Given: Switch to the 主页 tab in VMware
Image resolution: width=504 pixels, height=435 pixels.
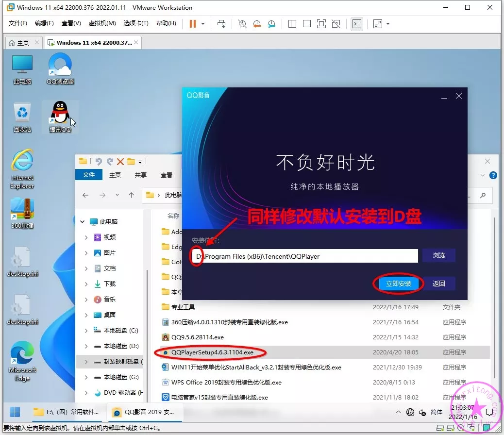Looking at the screenshot, I should click(18, 43).
